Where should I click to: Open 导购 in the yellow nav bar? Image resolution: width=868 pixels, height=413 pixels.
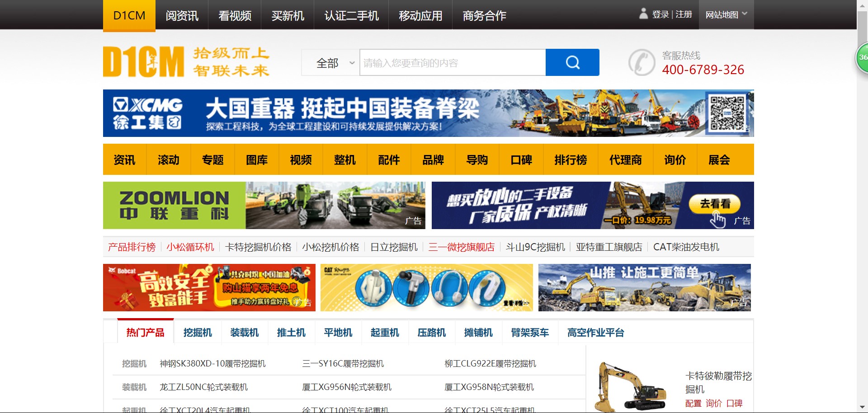477,160
